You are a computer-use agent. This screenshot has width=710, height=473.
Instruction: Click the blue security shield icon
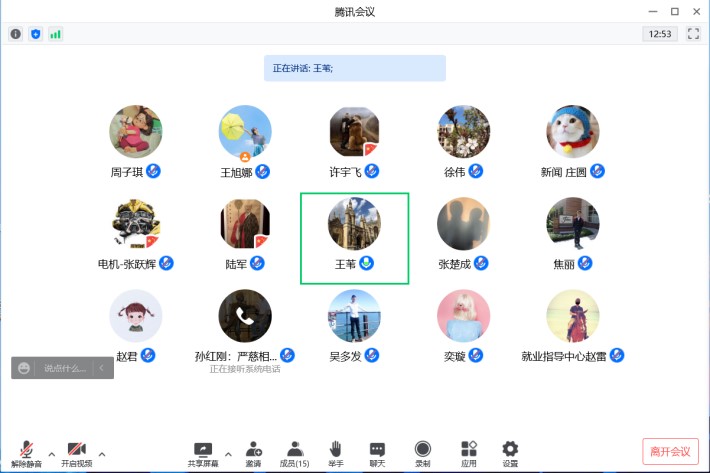(35, 33)
